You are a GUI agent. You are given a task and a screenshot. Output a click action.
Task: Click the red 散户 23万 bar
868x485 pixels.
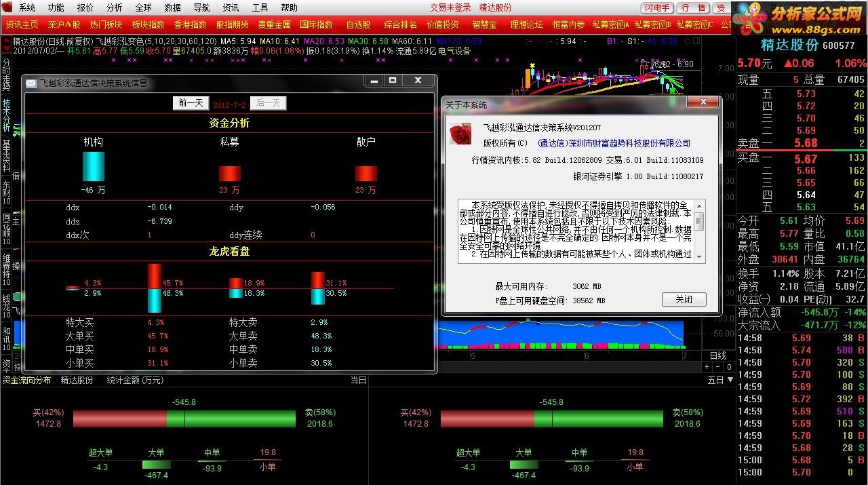366,174
